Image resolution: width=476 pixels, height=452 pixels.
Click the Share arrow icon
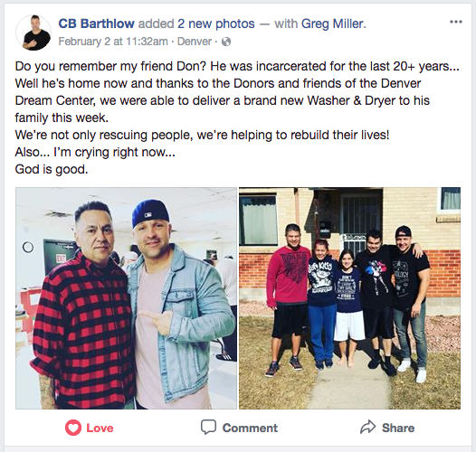[x=368, y=427]
